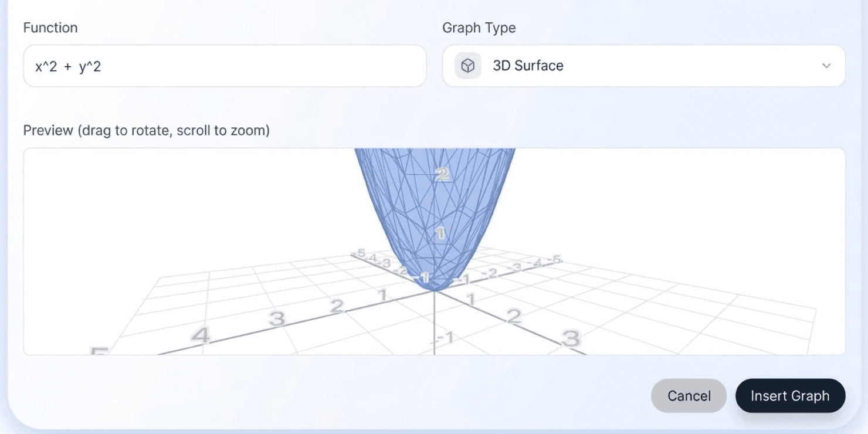Click the "2" label on the front-left axis

click(336, 306)
